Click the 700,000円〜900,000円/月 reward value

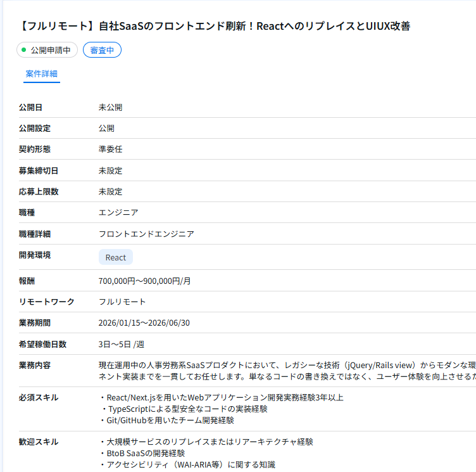tap(144, 281)
